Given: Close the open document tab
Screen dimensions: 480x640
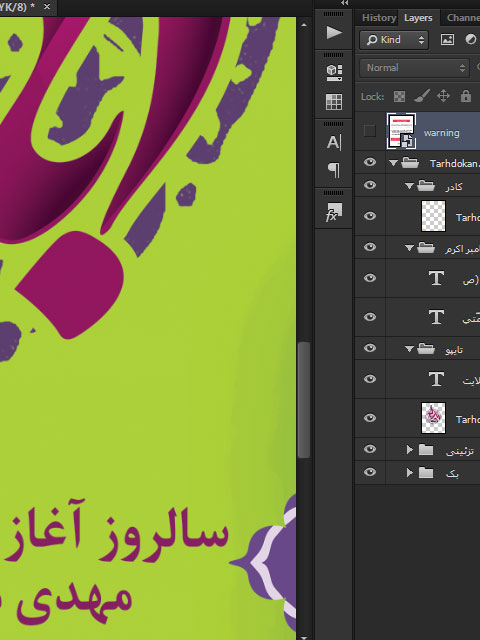Looking at the screenshot, I should (47, 7).
